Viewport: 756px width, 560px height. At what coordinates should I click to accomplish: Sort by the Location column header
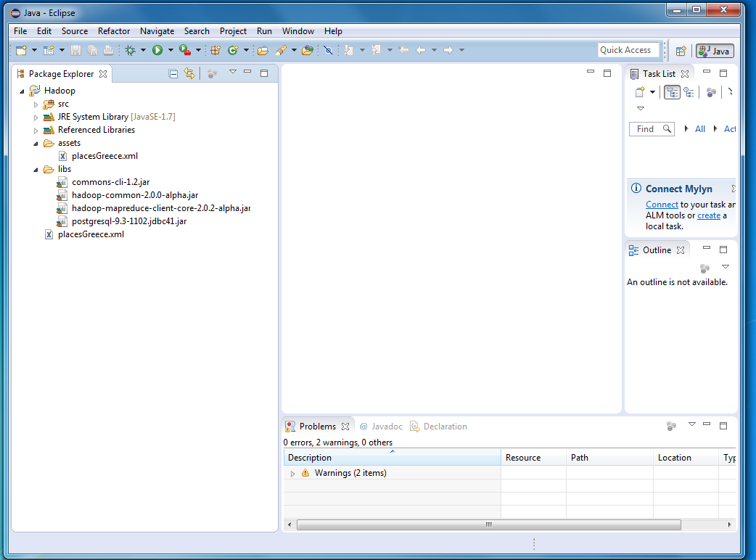686,457
